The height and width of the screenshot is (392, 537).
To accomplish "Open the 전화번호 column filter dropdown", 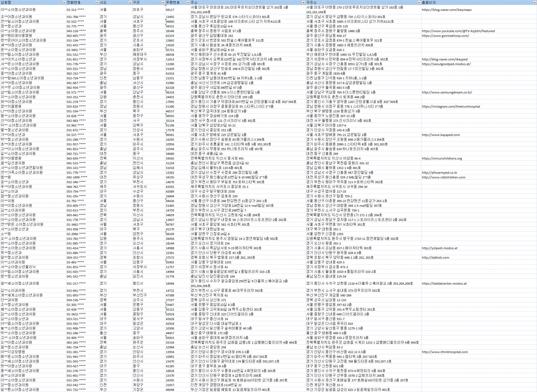I will [x=97, y=3].
